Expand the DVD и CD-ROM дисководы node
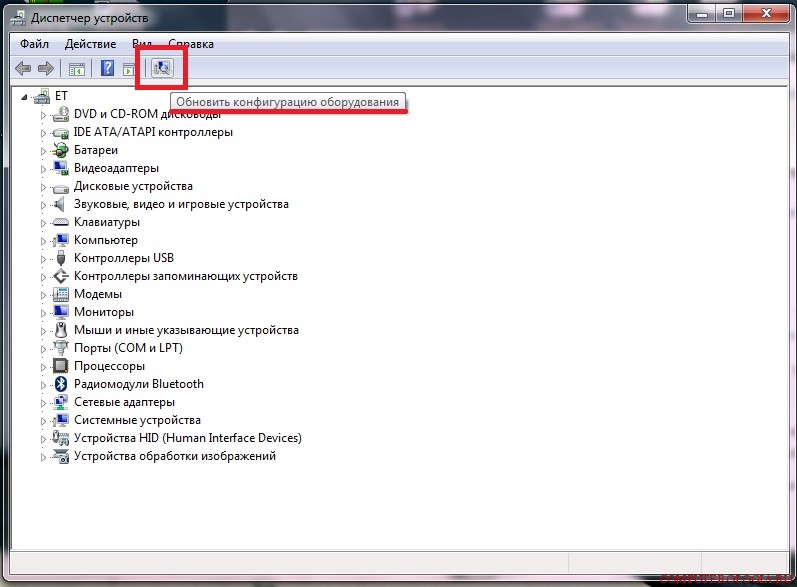Viewport: 797px width, 587px height. pyautogui.click(x=43, y=114)
